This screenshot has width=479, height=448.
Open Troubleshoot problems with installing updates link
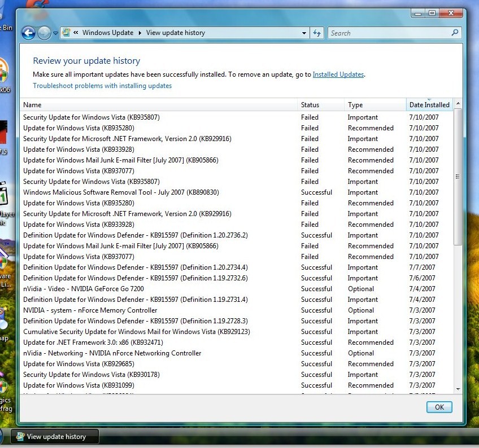coord(102,86)
